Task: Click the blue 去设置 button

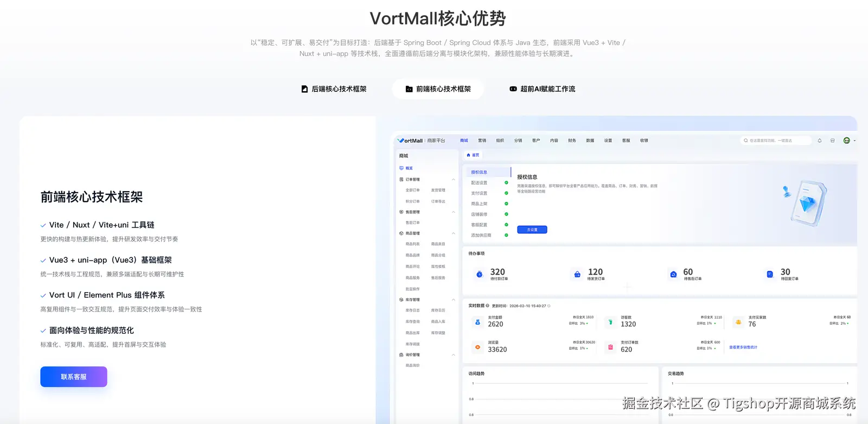Action: pos(532,230)
